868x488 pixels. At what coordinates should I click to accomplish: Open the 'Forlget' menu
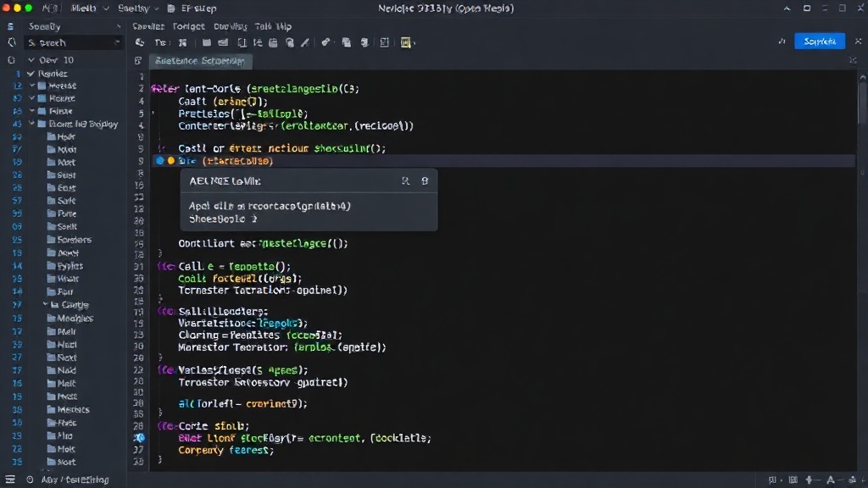pyautogui.click(x=188, y=26)
